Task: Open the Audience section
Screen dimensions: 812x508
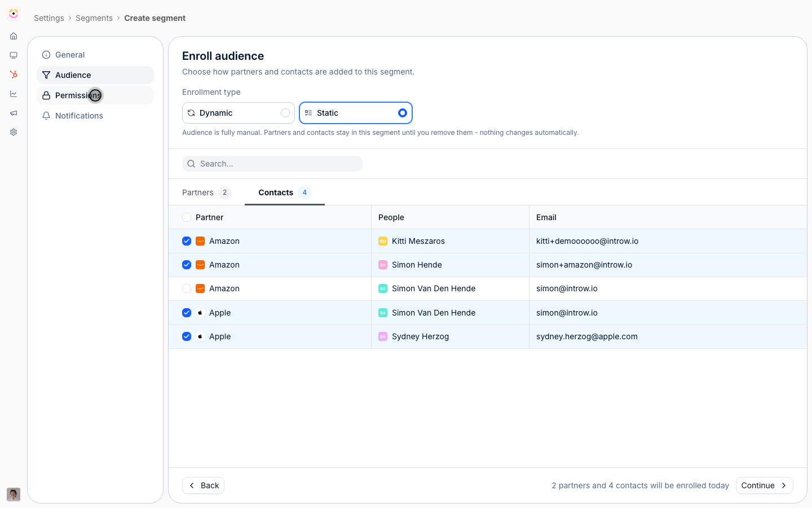Action: click(x=95, y=75)
